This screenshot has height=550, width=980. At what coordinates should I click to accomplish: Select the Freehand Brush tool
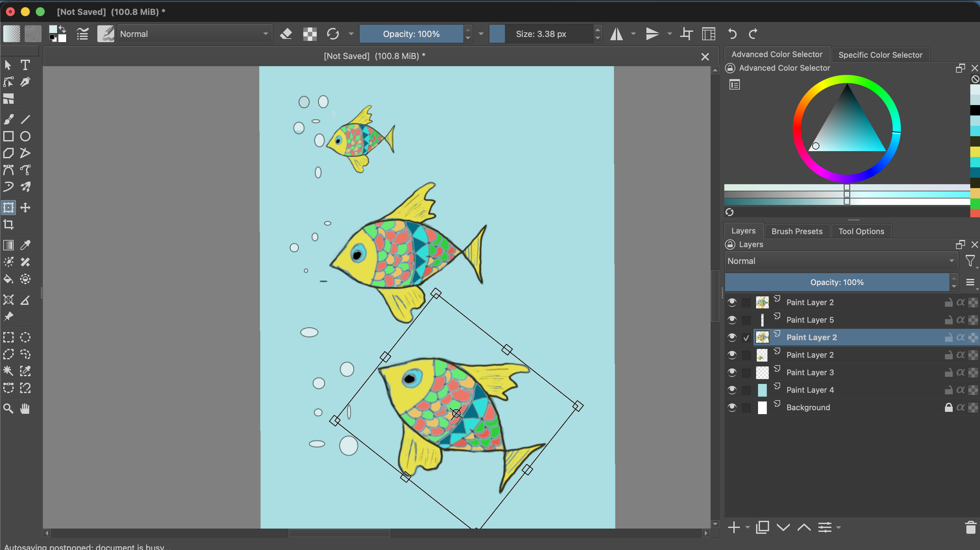point(8,119)
